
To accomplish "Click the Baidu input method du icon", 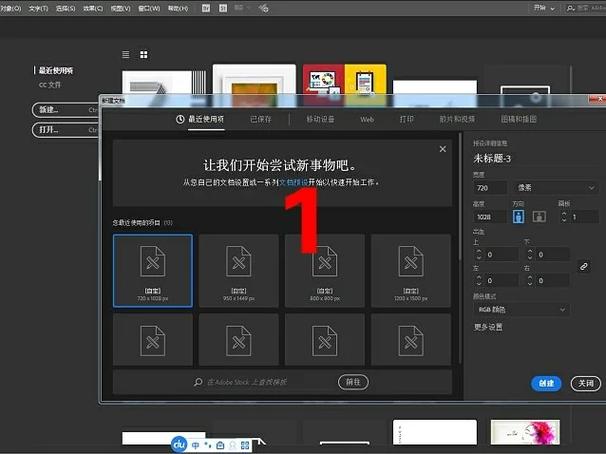I will point(179,445).
